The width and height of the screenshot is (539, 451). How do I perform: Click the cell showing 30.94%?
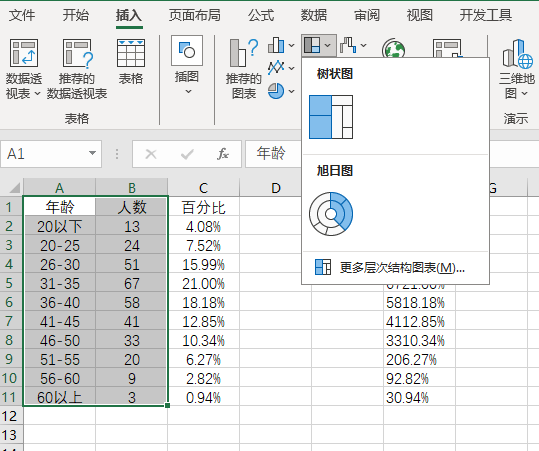pos(419,397)
